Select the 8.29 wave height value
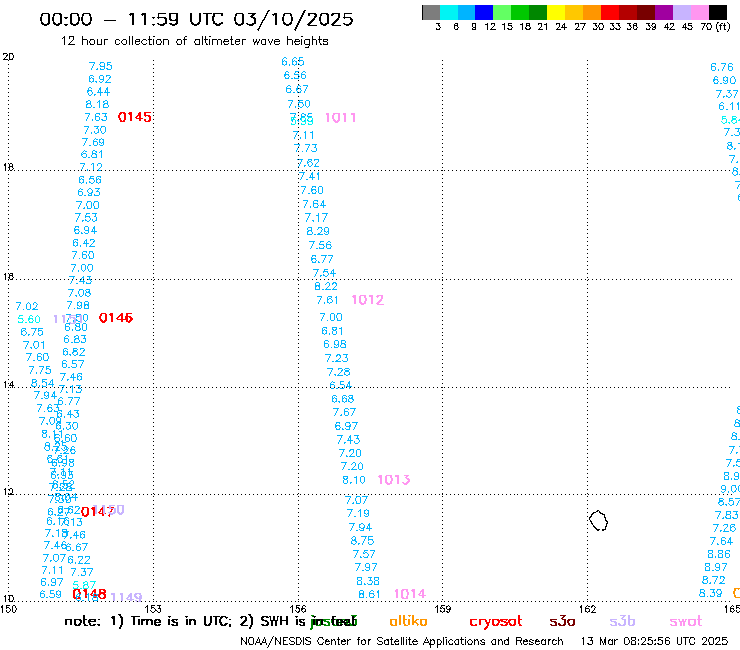 (318, 231)
